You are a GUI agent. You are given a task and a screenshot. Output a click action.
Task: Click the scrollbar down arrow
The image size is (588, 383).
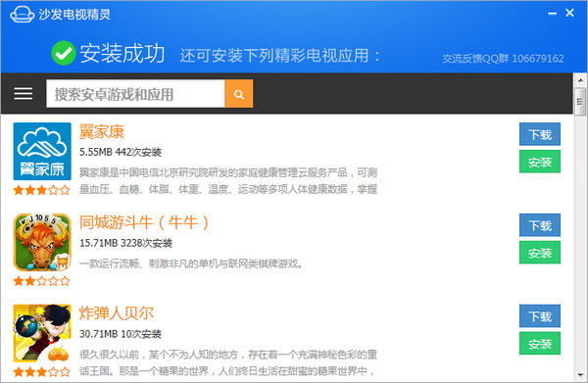coord(580,375)
